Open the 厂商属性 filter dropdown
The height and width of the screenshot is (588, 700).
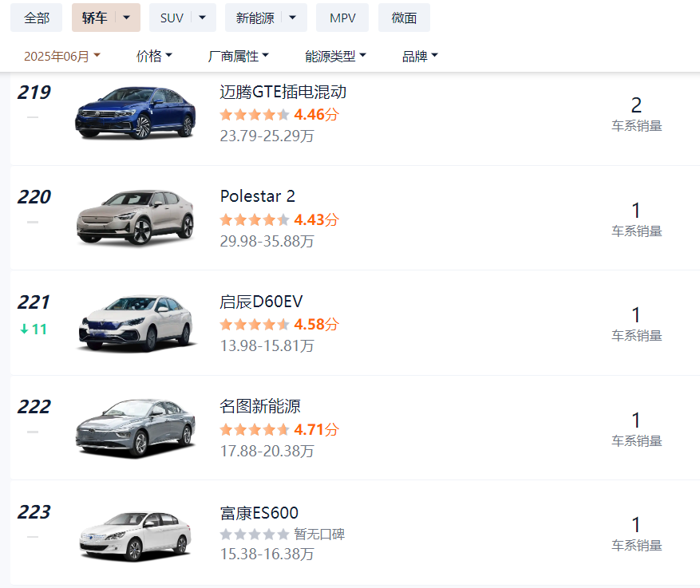click(x=239, y=56)
